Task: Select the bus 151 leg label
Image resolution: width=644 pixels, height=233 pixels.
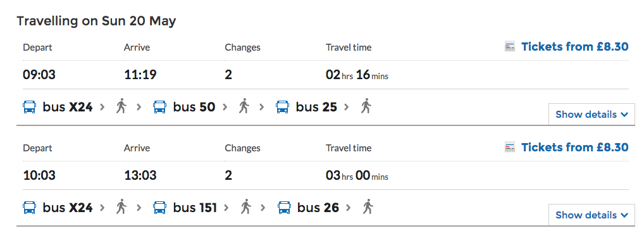Action: [x=195, y=208]
